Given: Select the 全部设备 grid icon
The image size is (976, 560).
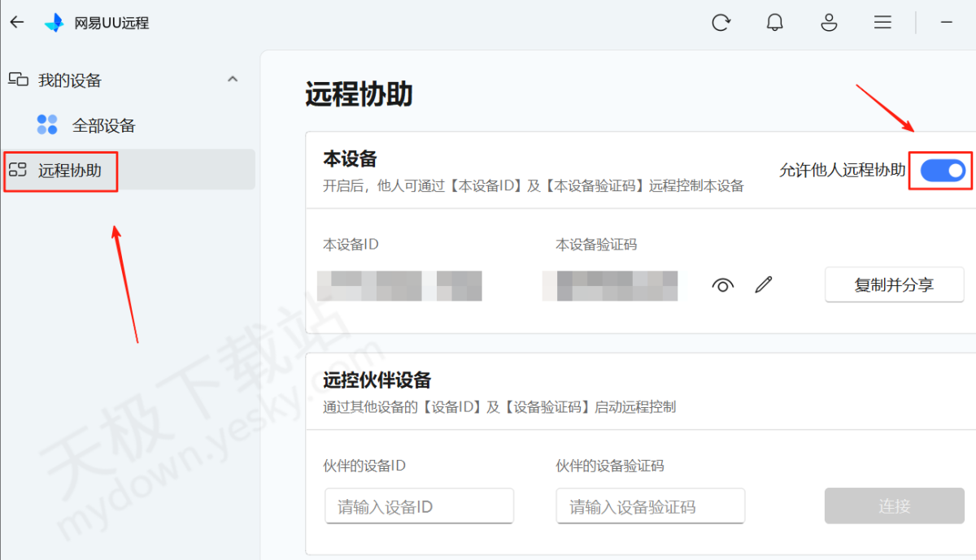Looking at the screenshot, I should point(46,125).
